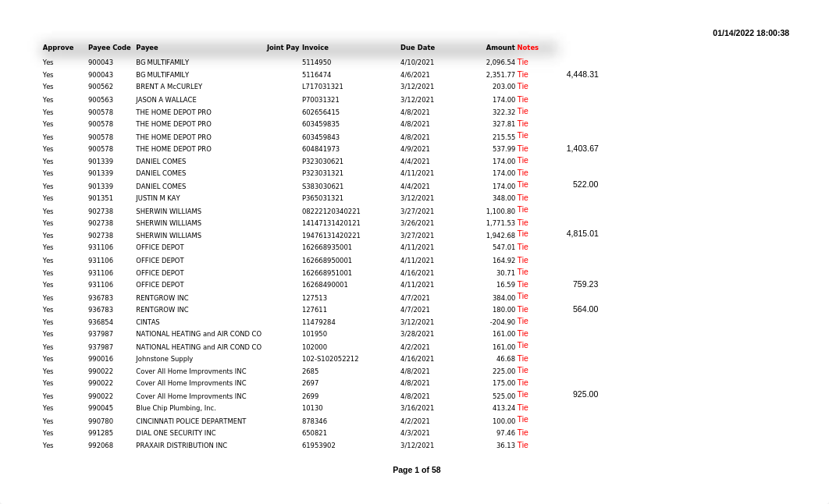Select the Payee Code column header
Image resolution: width=829 pixels, height=504 pixels.
pyautogui.click(x=109, y=48)
